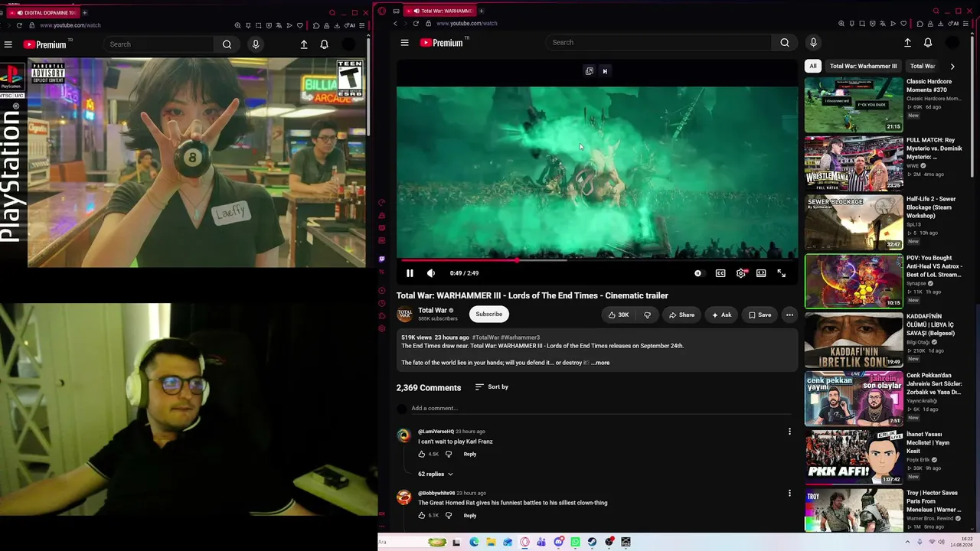
Task: Click the search box in left YouTube window
Action: 159,44
